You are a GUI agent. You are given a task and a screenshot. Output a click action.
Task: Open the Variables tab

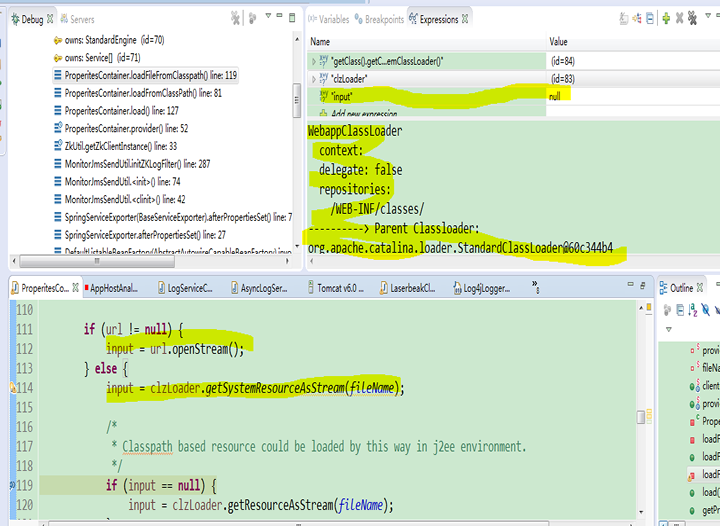pos(329,19)
